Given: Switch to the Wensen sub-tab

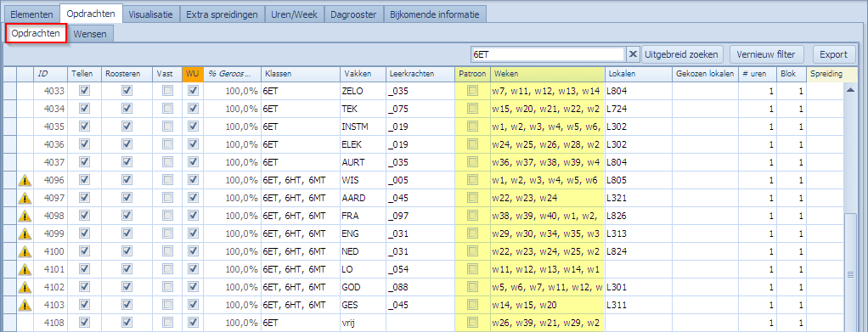Looking at the screenshot, I should point(90,33).
